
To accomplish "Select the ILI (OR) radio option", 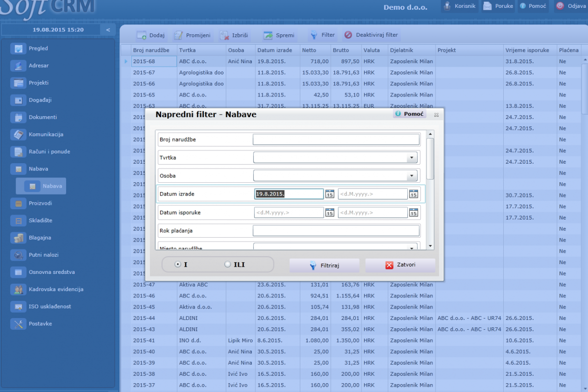I will click(x=227, y=265).
